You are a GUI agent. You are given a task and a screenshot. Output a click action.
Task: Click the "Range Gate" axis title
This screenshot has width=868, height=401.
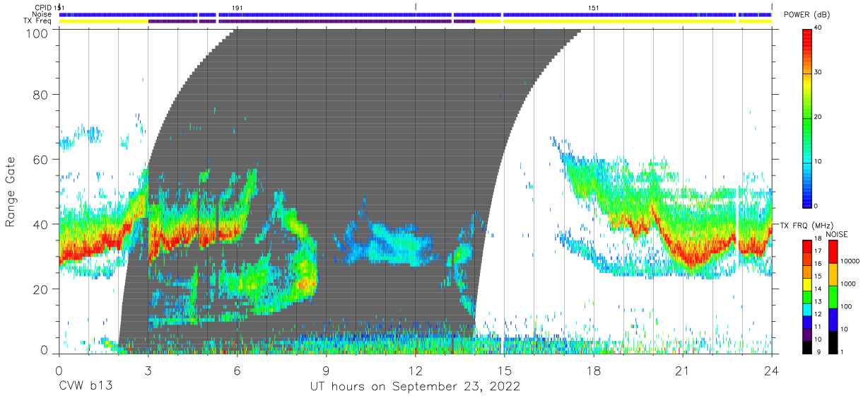(x=11, y=191)
